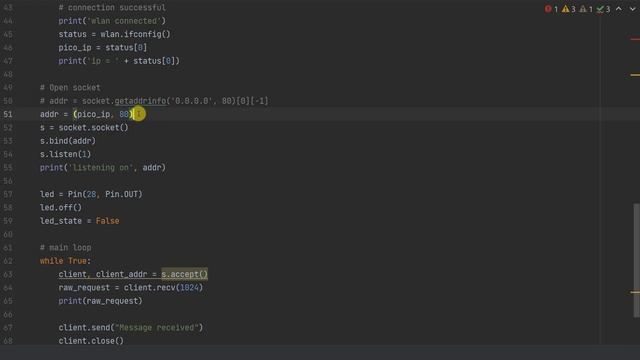The image size is (640, 360).
Task: Click the number 28 in the Pin call
Action: (91, 194)
